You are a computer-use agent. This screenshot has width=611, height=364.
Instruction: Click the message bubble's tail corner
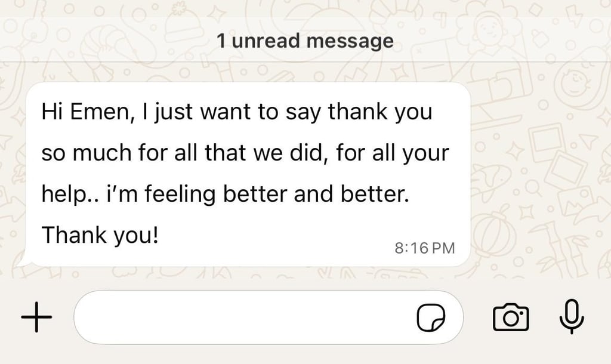(20, 263)
